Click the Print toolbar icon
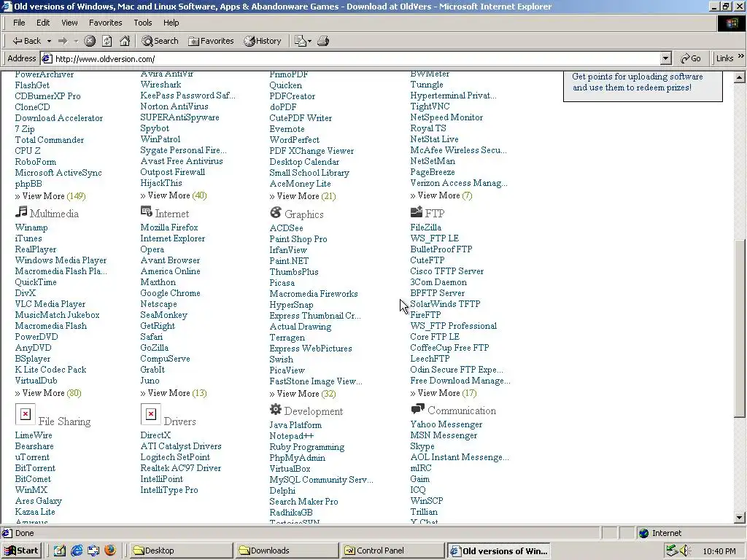 (x=323, y=41)
